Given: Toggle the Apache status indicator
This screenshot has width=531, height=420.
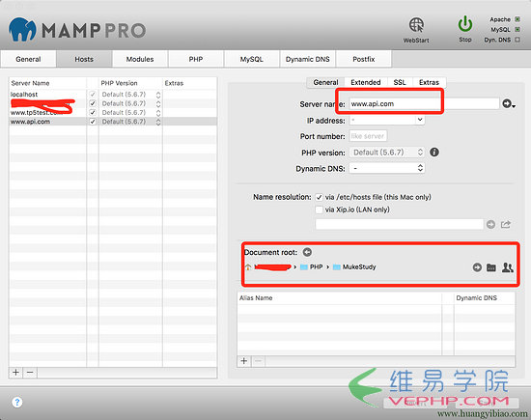Looking at the screenshot, I should click(517, 19).
